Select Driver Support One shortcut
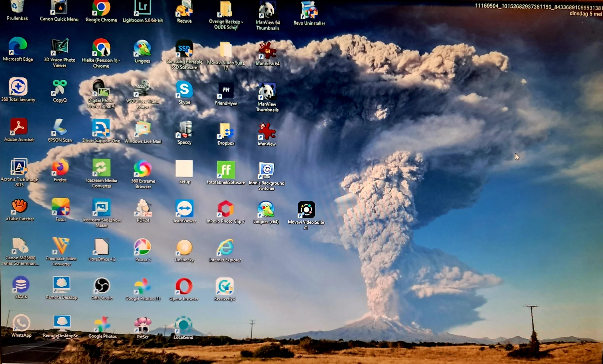The image size is (603, 364). click(x=101, y=128)
